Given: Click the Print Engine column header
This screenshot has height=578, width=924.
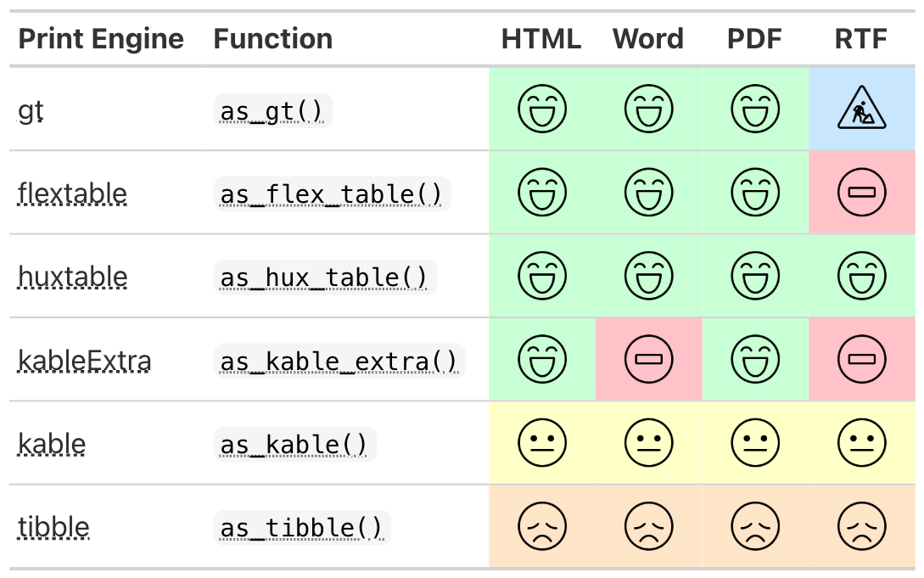Looking at the screenshot, I should tap(101, 39).
